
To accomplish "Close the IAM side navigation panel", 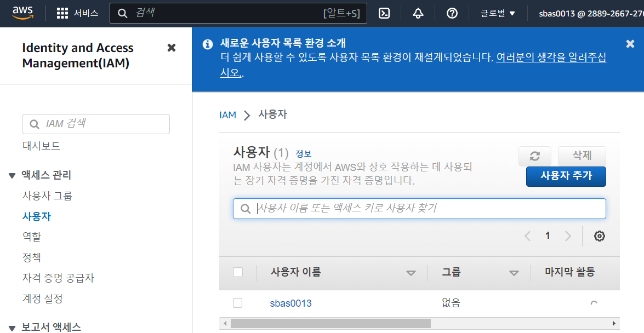I will pyautogui.click(x=171, y=48).
